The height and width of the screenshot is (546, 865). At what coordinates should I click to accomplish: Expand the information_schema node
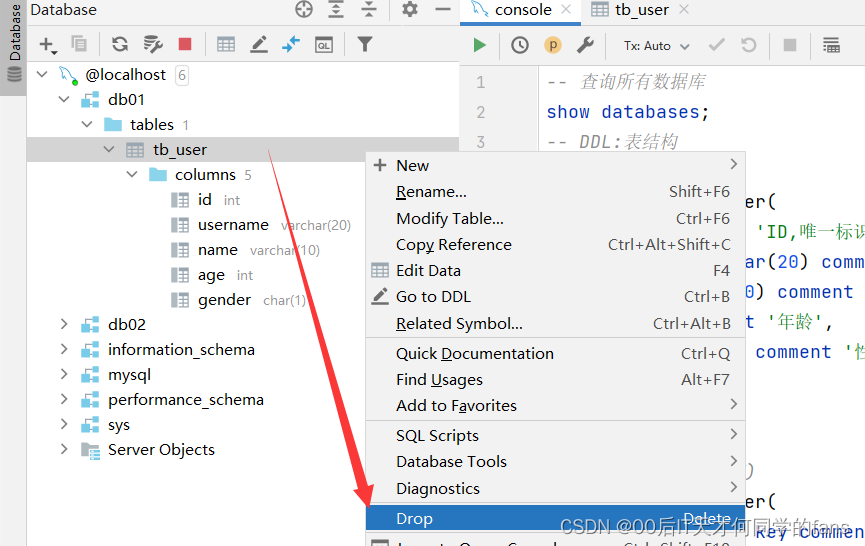pyautogui.click(x=64, y=349)
